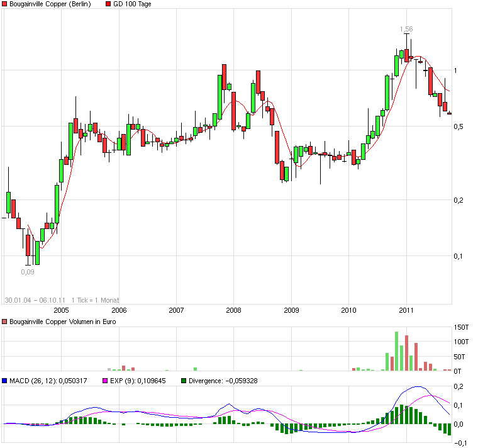Click the 2006 year axis label
The width and height of the screenshot is (478, 448).
tap(119, 310)
